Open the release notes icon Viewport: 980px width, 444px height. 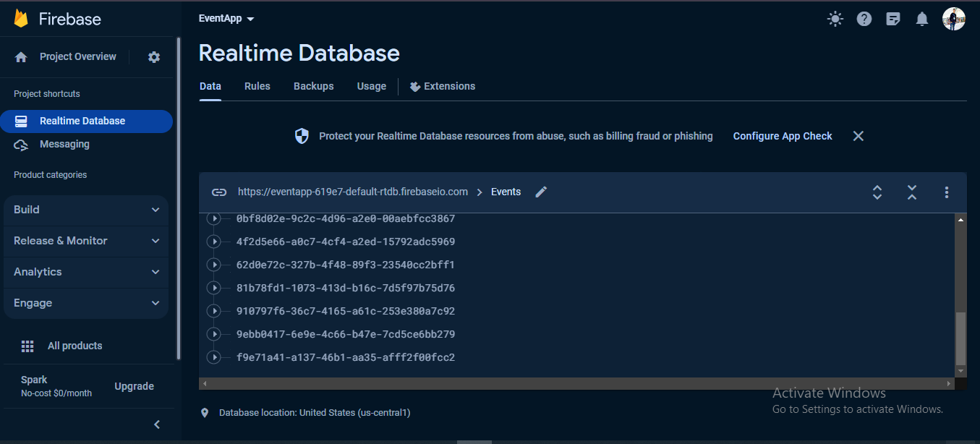pos(893,19)
